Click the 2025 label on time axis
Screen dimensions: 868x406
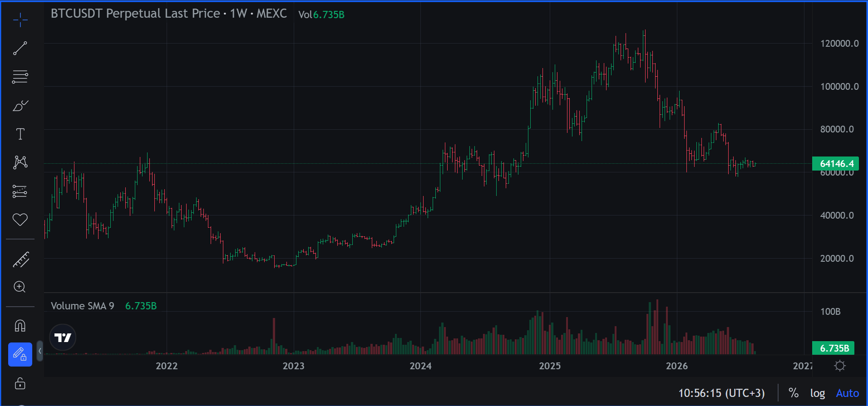click(x=550, y=366)
